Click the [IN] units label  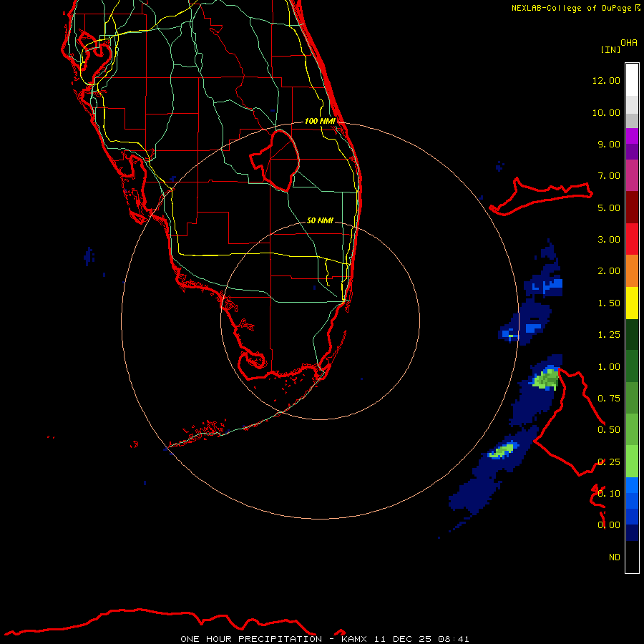tap(611, 49)
